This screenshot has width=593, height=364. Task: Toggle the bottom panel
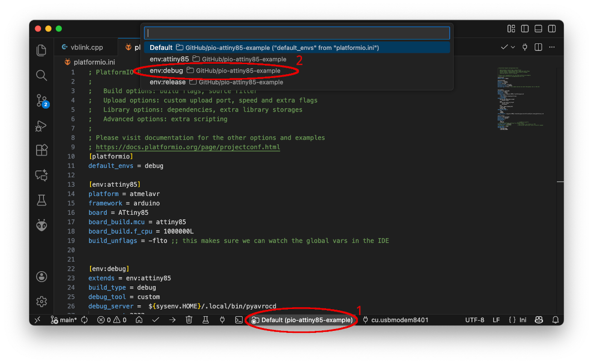coord(539,29)
